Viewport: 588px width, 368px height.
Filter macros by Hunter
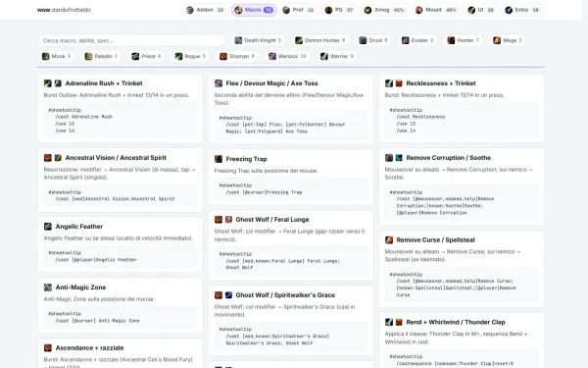coord(464,40)
